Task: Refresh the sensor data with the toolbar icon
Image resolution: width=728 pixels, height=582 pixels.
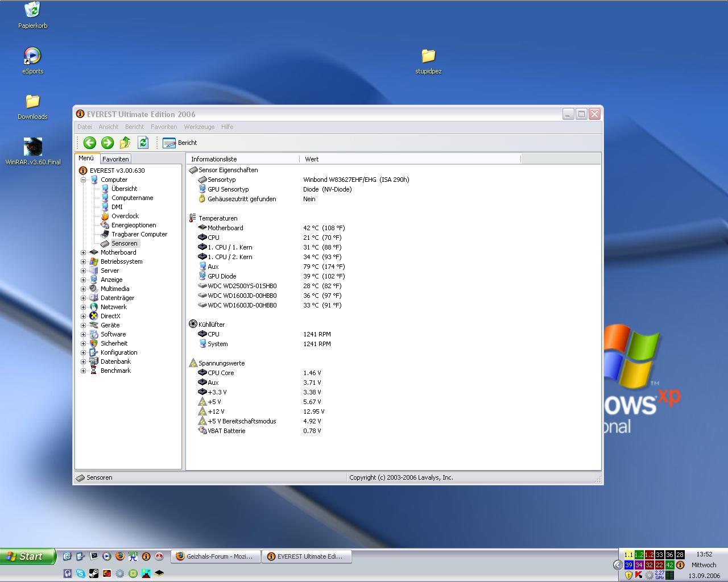Action: tap(143, 143)
